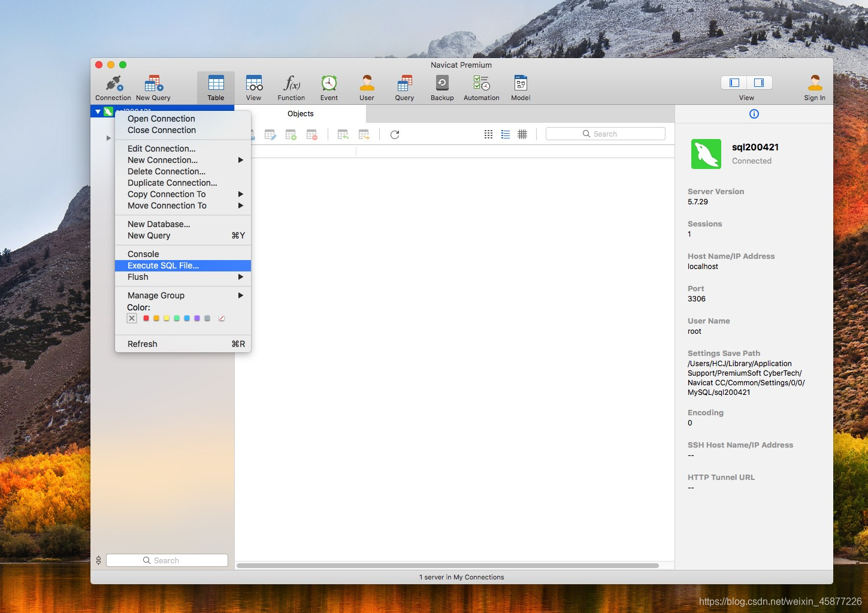Click the '1 server in My Connections' status
Screen dimensions: 868x613
462,577
